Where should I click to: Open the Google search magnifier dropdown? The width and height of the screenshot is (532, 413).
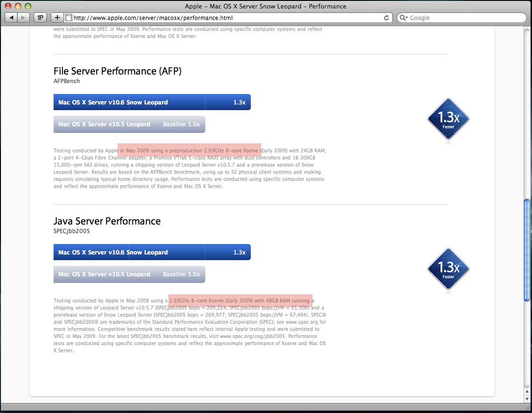(404, 18)
